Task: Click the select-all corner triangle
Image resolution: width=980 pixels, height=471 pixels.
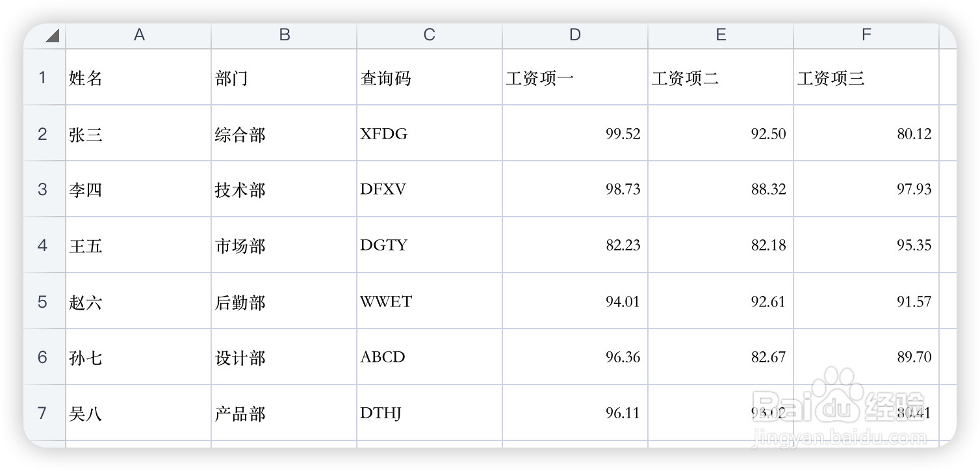Action: click(52, 36)
